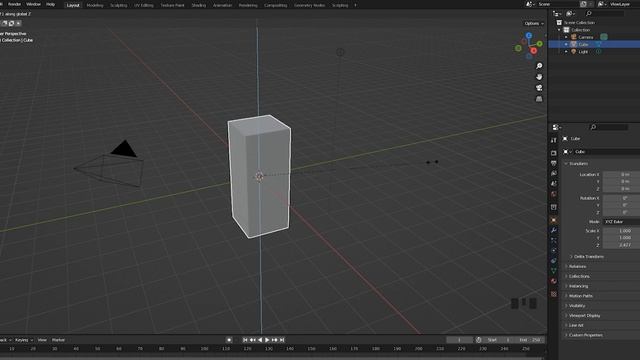Click the properties editor search field
The image size is (640, 360).
point(609,127)
